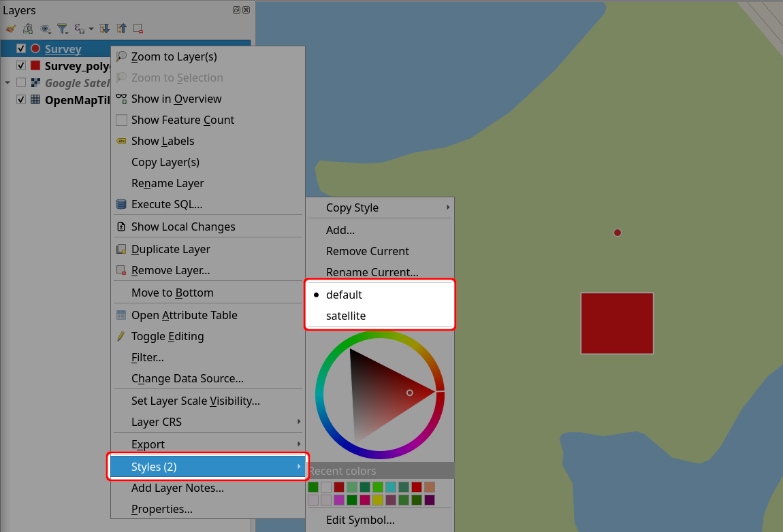Add a new layer group
This screenshot has width=783, height=532.
coord(27,29)
